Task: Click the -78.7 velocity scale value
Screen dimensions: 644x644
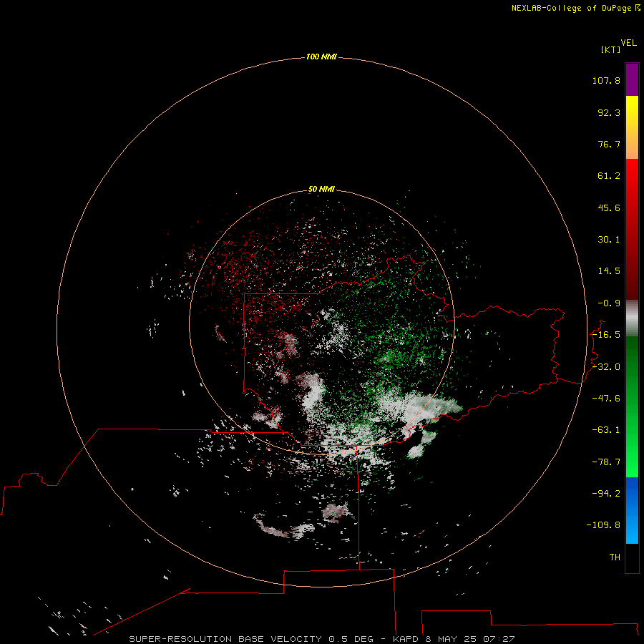Action: point(606,462)
